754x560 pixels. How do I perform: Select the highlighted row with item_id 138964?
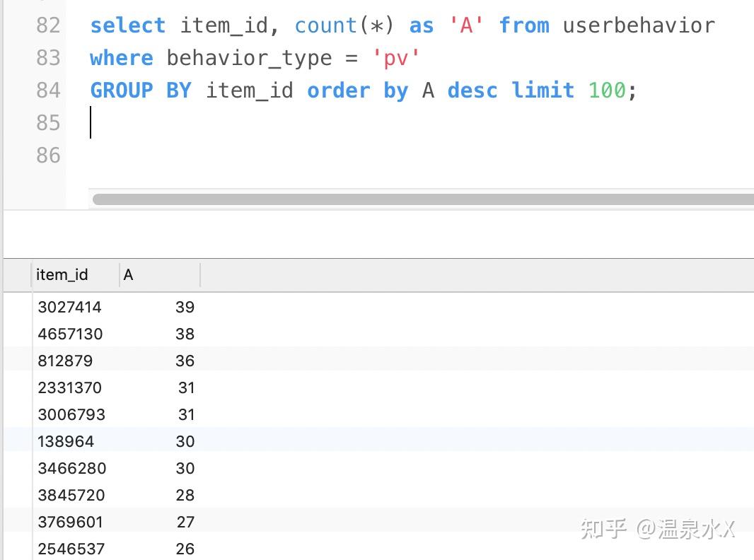(x=66, y=441)
